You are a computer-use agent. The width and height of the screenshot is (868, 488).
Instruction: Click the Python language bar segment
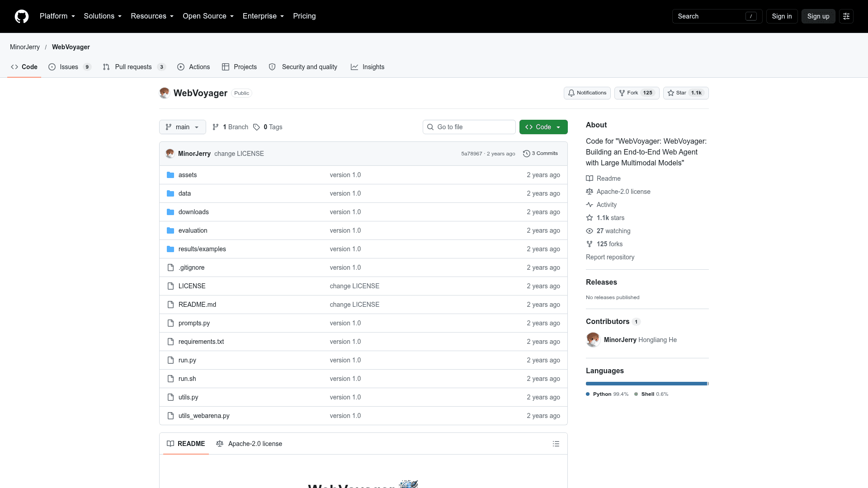pos(646,384)
